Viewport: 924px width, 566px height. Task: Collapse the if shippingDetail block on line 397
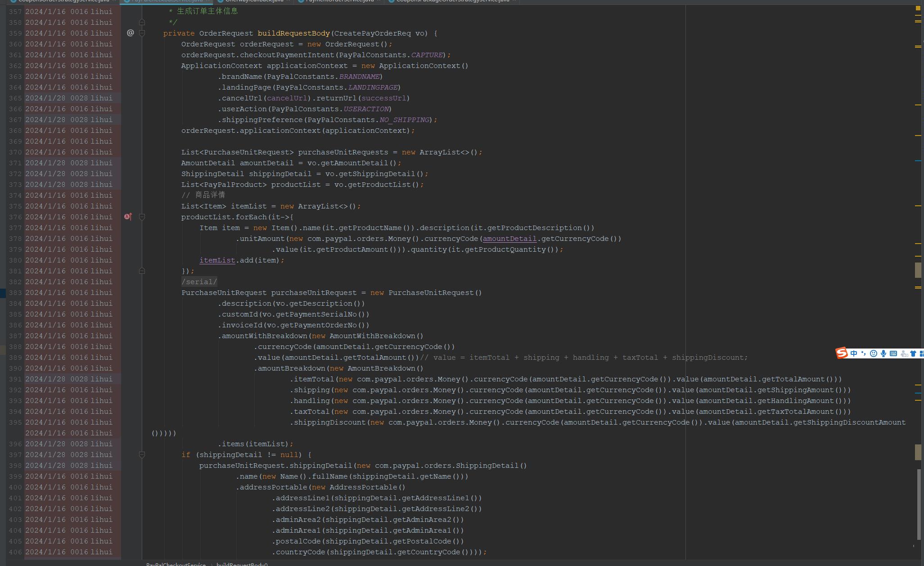[x=142, y=455]
